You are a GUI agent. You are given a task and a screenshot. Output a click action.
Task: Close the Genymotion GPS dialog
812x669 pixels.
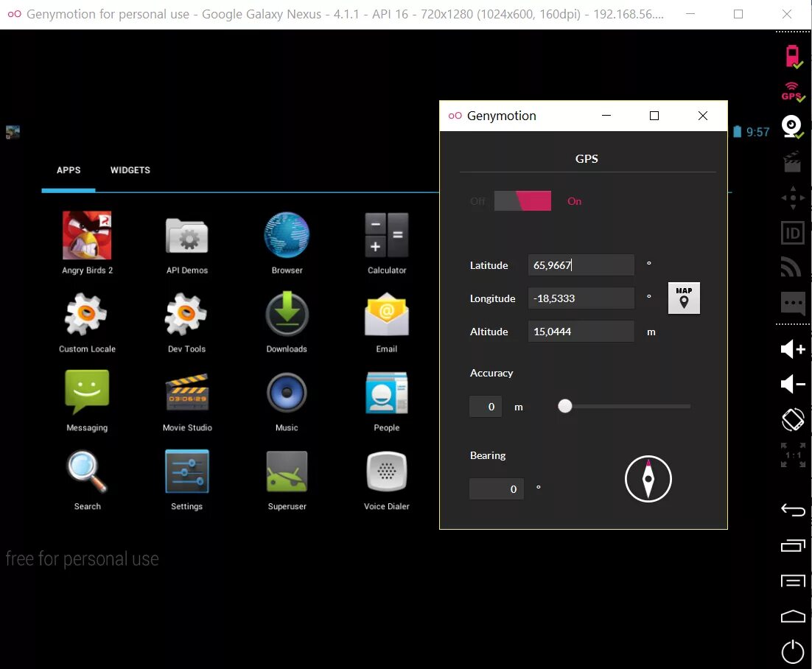(x=703, y=116)
